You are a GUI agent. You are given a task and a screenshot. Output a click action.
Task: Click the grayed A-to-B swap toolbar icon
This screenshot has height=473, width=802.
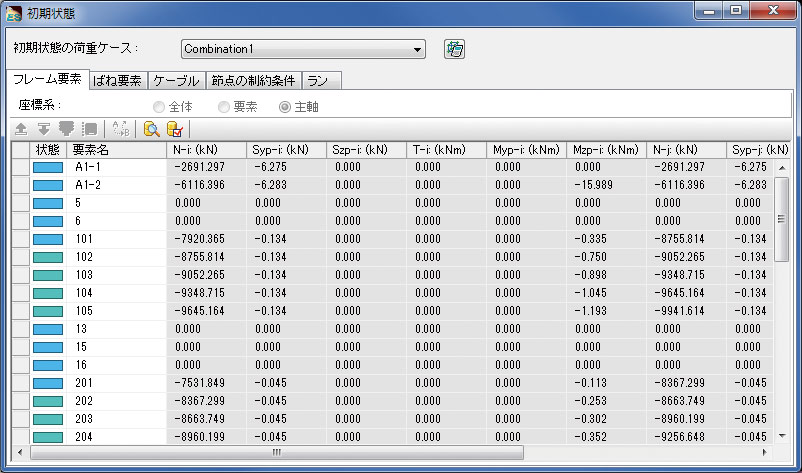point(121,129)
